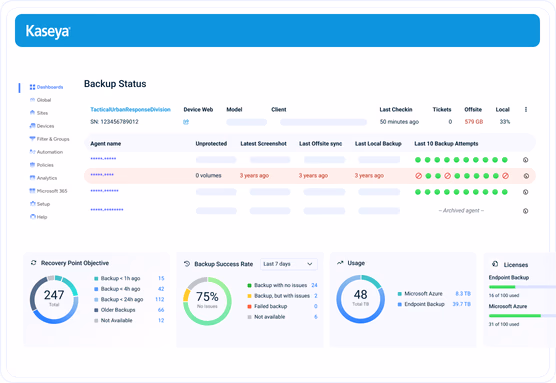Click the first failed backup attempt indicator
The width and height of the screenshot is (556, 383).
point(418,176)
